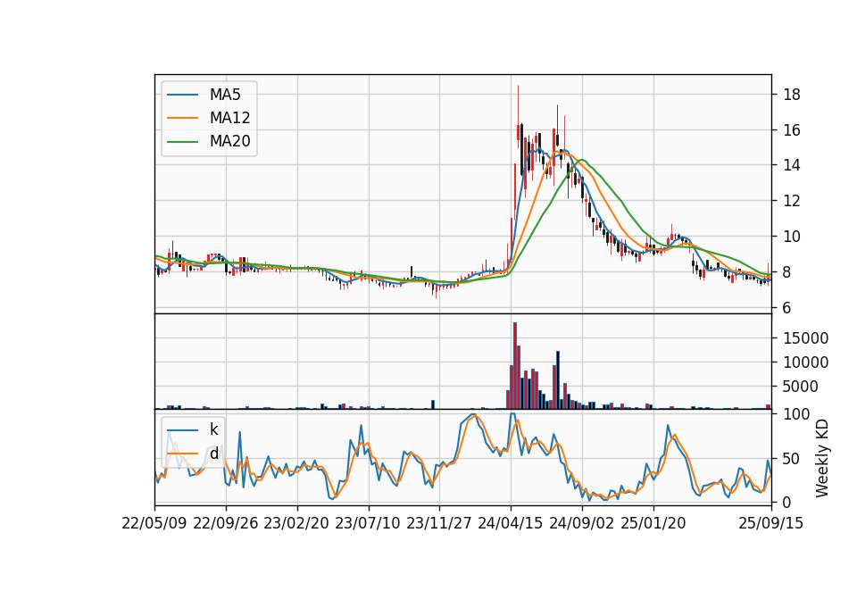The width and height of the screenshot is (857, 616).
Task: Click the price axis label 12
Action: (792, 201)
